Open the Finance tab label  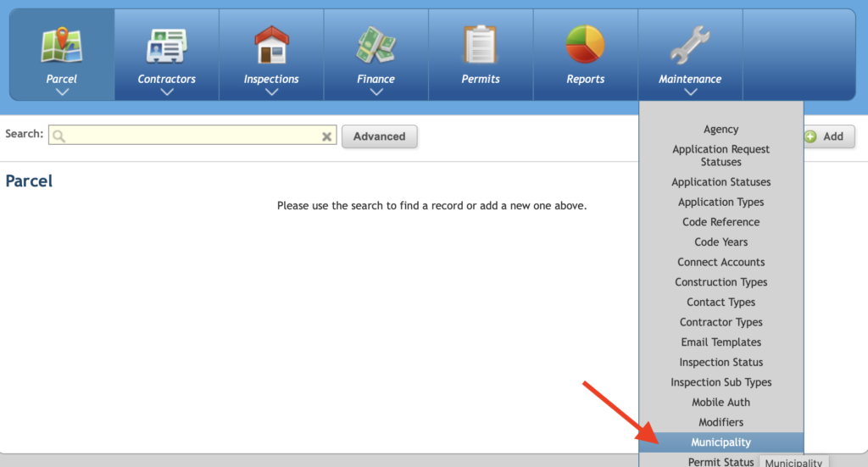[376, 79]
